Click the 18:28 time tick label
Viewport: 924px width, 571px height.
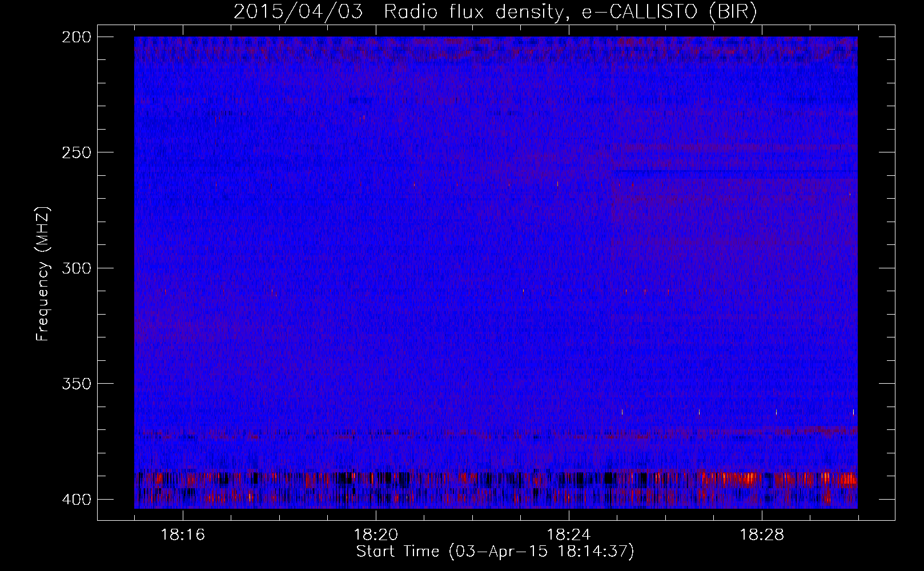[x=762, y=535]
